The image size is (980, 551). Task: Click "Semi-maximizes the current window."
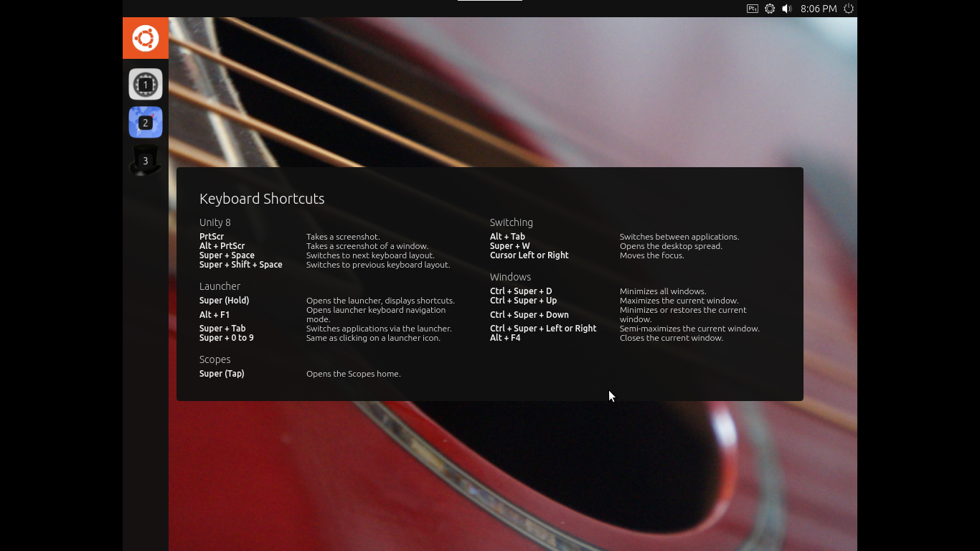coord(689,329)
